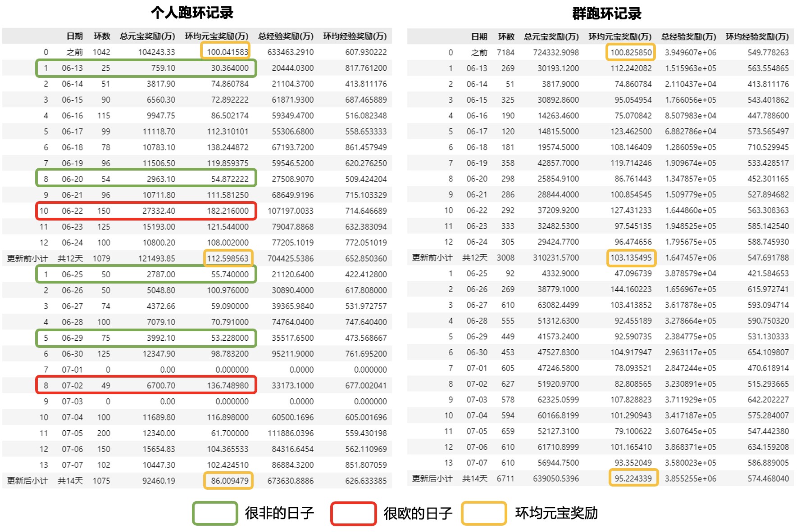Click the 群跑环记录 table title
The width and height of the screenshot is (801, 532).
pos(606,14)
